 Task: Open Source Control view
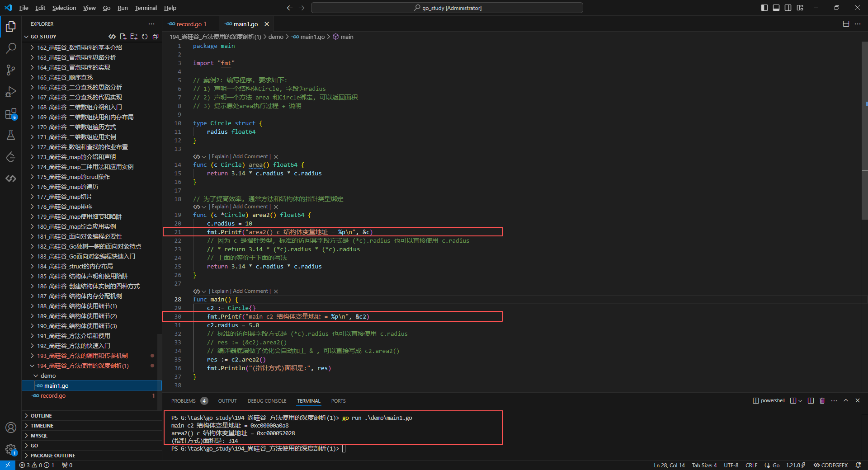click(x=11, y=70)
